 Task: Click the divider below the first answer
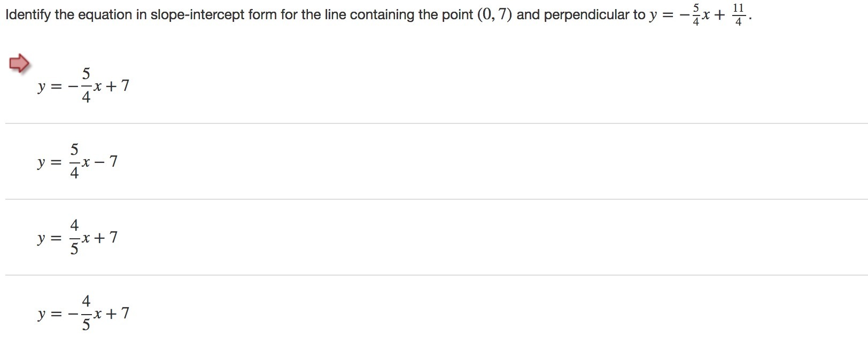click(x=437, y=123)
